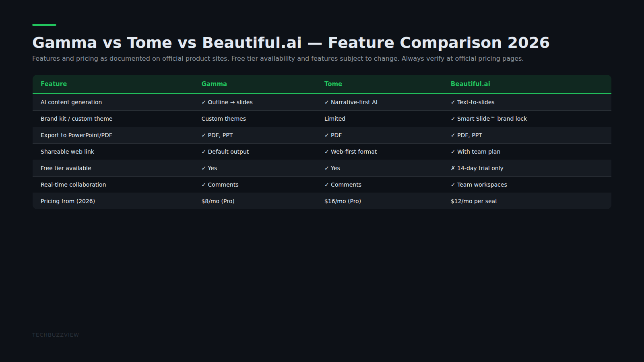Click the 'Custom themes' cell

tap(224, 119)
